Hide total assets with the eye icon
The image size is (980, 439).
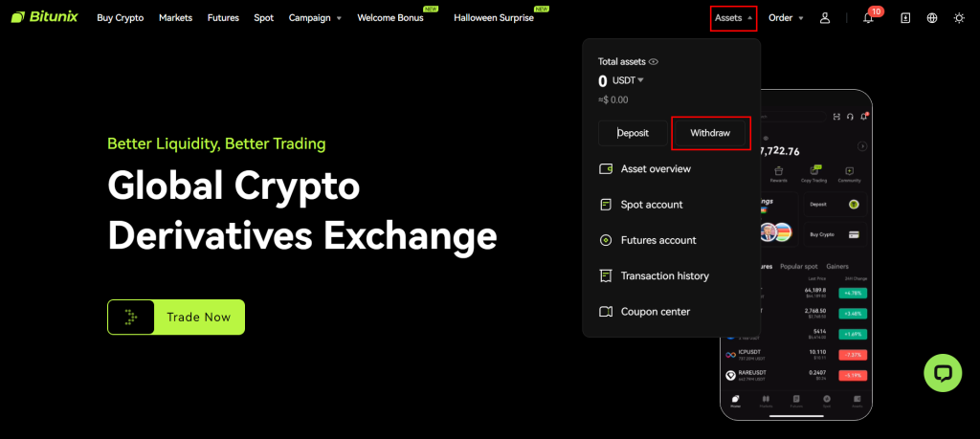click(654, 62)
